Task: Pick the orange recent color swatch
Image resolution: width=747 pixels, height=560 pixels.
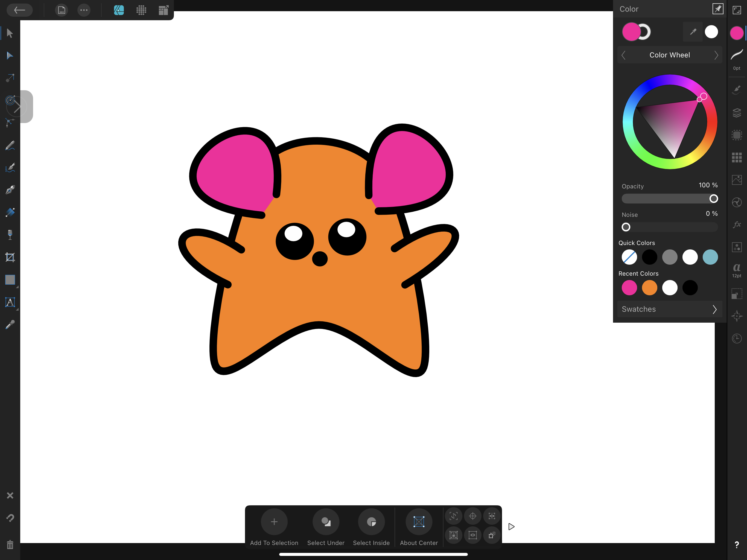Action: [649, 288]
